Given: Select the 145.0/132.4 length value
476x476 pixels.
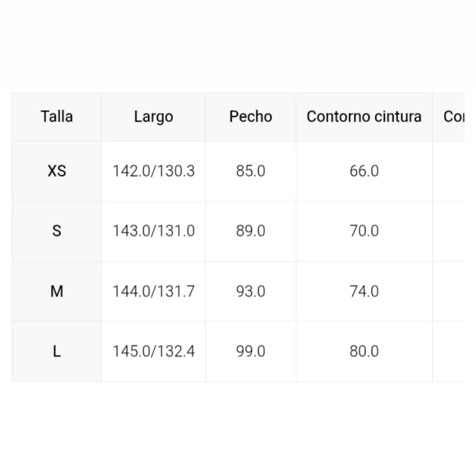Looking at the screenshot, I should click(x=154, y=351).
